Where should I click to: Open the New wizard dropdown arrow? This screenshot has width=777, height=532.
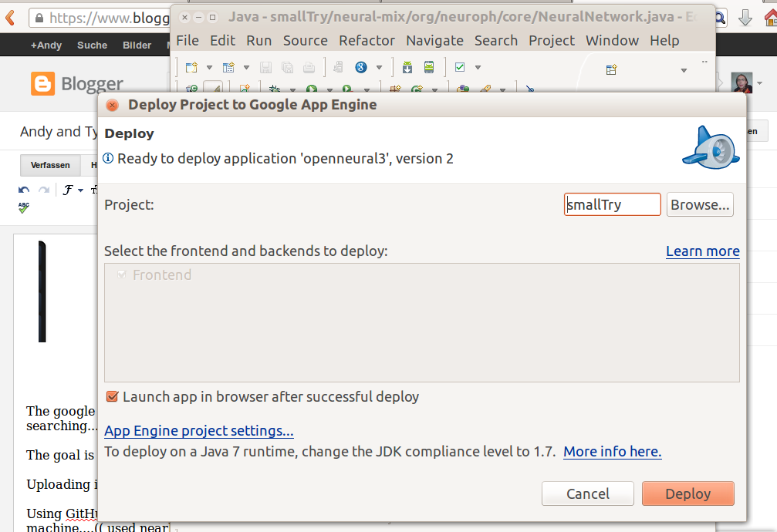tap(209, 68)
